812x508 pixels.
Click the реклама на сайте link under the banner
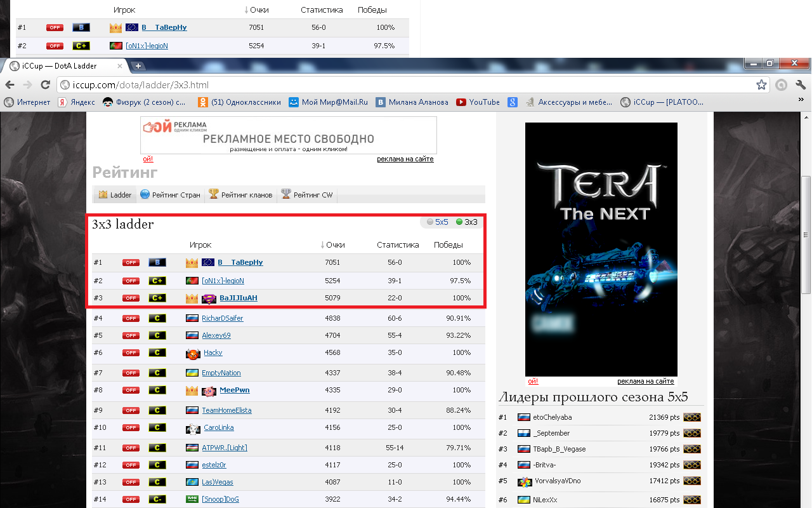(x=405, y=159)
